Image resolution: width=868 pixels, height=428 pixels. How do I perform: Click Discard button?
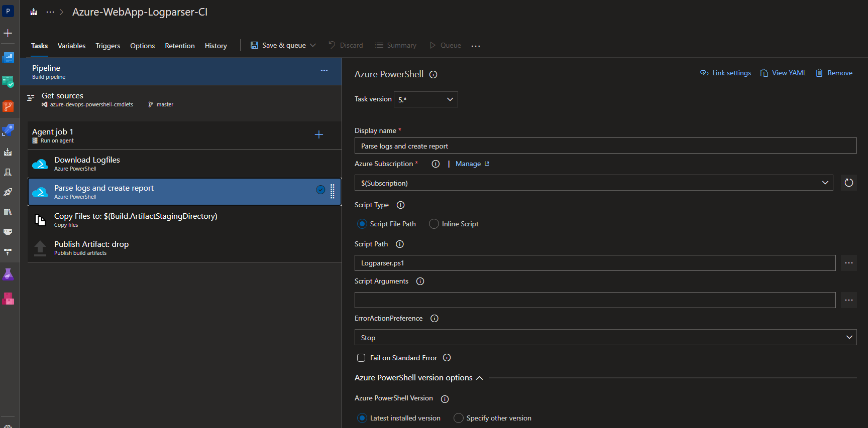click(346, 45)
